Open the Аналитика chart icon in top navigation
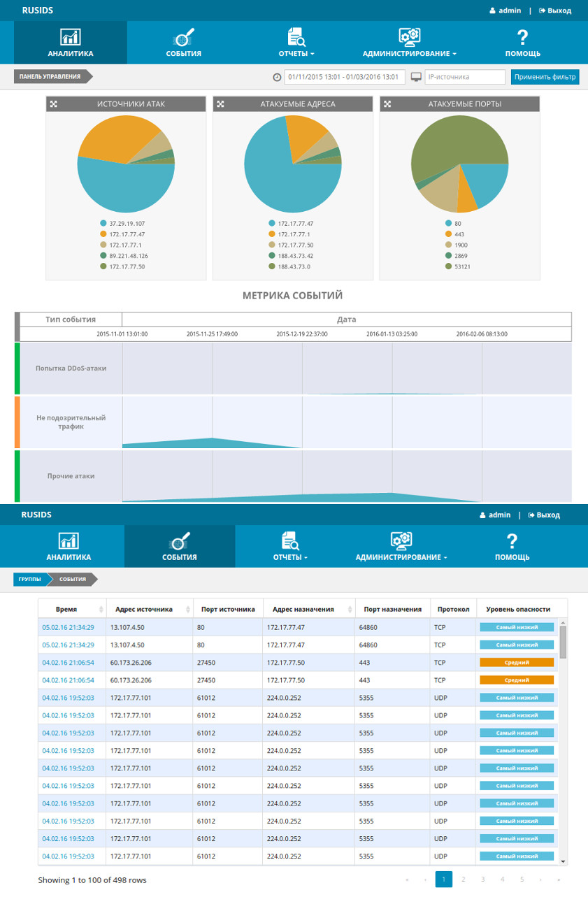This screenshot has height=897, width=588. click(70, 37)
